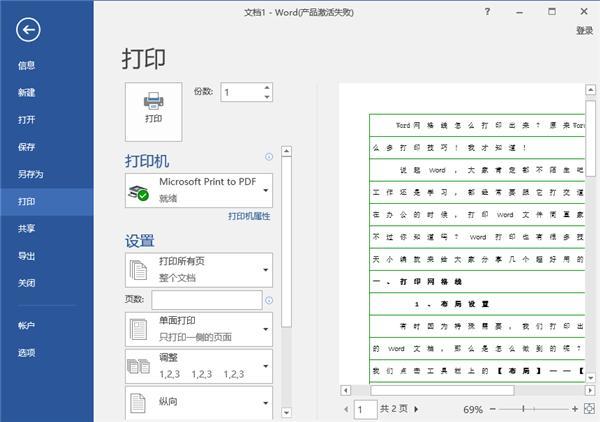Zoom in with the plus button
The height and width of the screenshot is (422, 600).
(x=575, y=409)
